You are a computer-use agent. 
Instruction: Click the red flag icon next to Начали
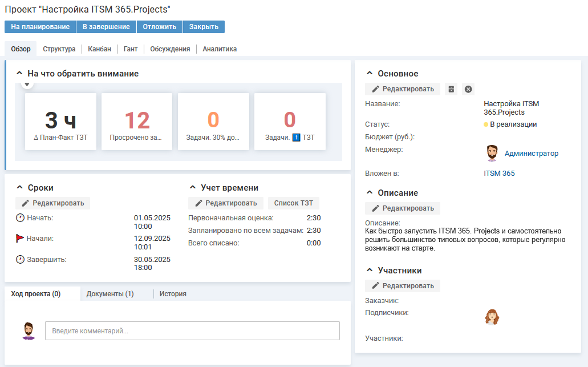click(x=21, y=239)
